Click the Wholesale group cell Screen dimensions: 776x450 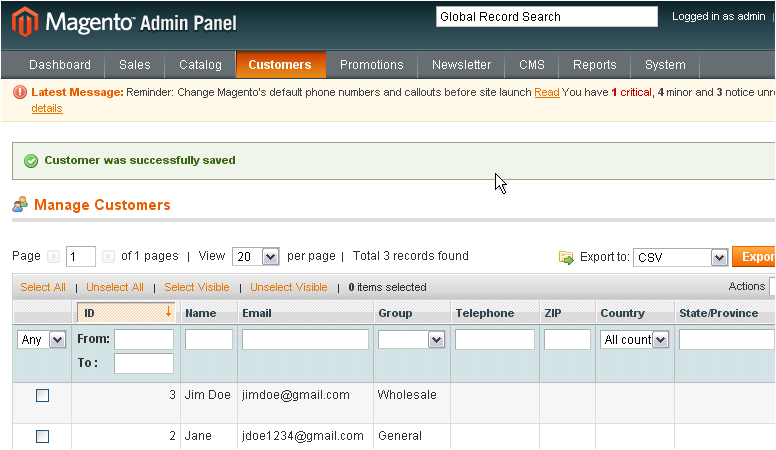pos(407,395)
